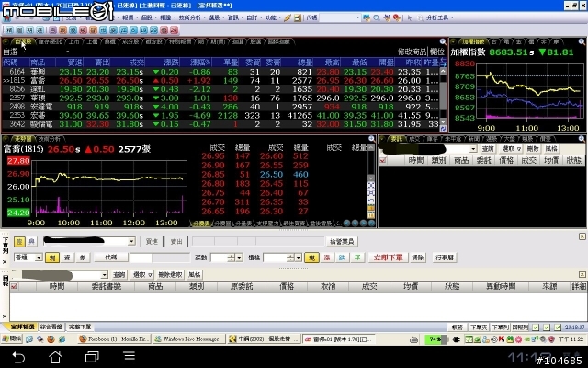Viewport: 588px width, 368px height.
Task: Toggle the 證 securities button
Action: pos(19,241)
